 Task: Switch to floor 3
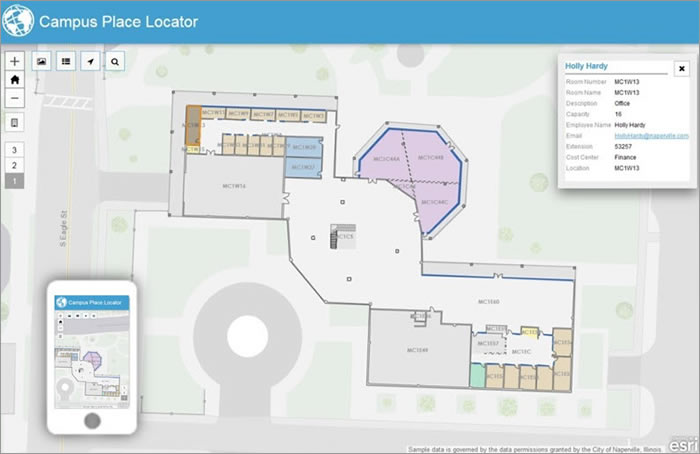pyautogui.click(x=14, y=150)
